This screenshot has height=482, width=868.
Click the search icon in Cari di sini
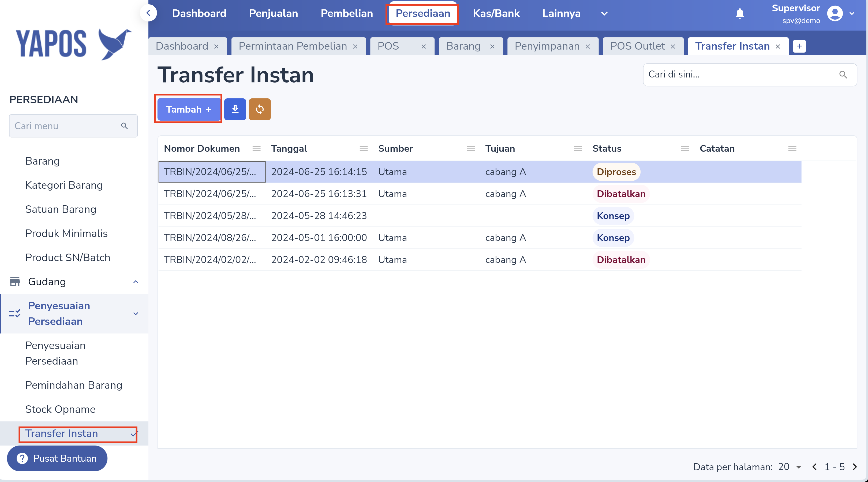(x=843, y=75)
